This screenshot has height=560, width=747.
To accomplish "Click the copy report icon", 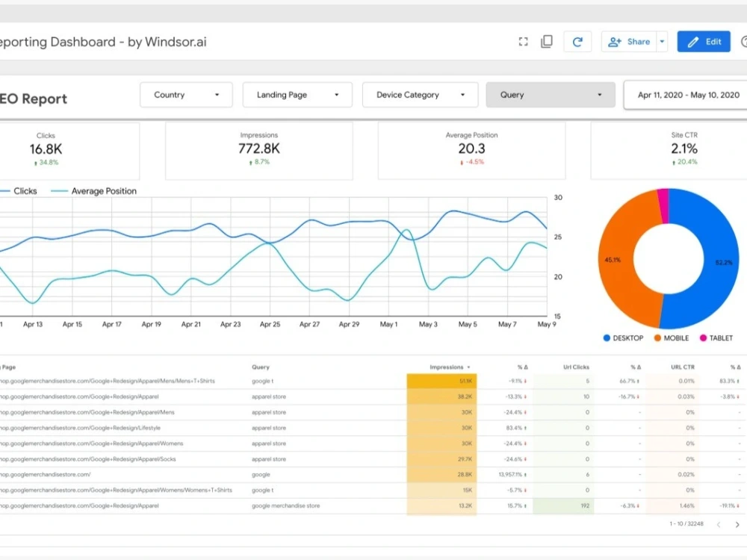I will (546, 41).
